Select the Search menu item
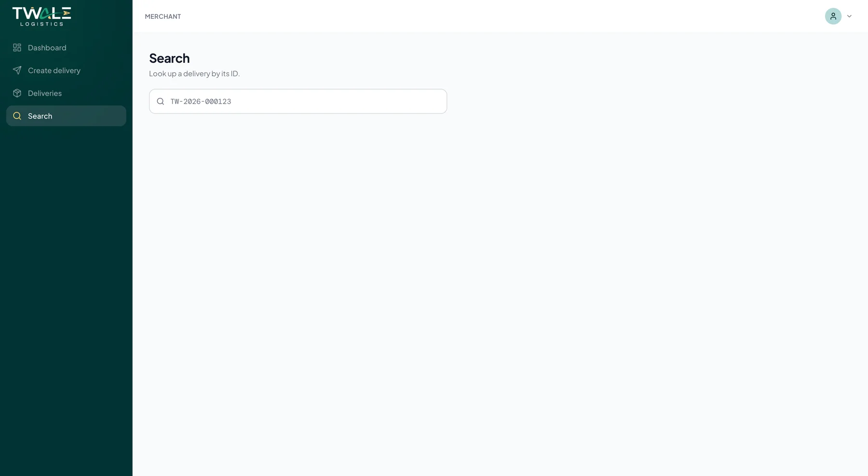 (x=66, y=116)
